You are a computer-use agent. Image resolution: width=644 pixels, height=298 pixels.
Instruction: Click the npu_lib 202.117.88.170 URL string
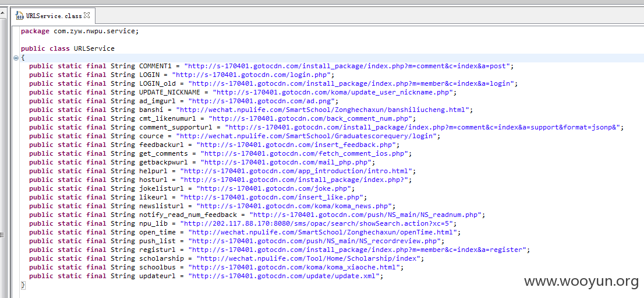pos(316,223)
